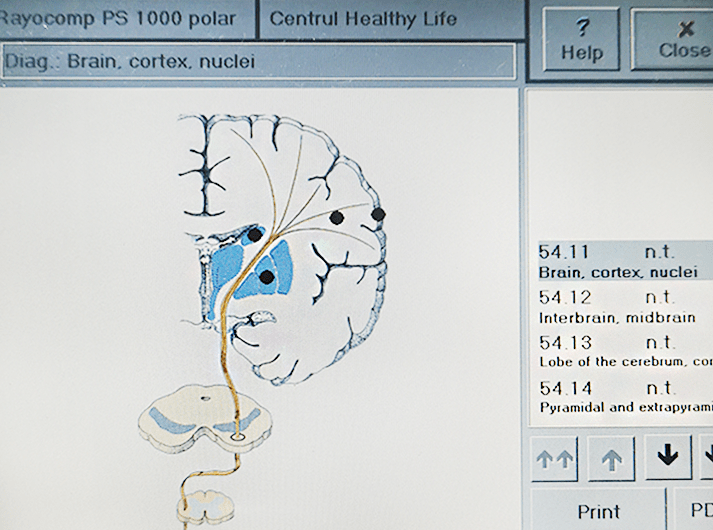Click the outermost black dot on cortex
This screenshot has height=530, width=713.
click(x=378, y=213)
